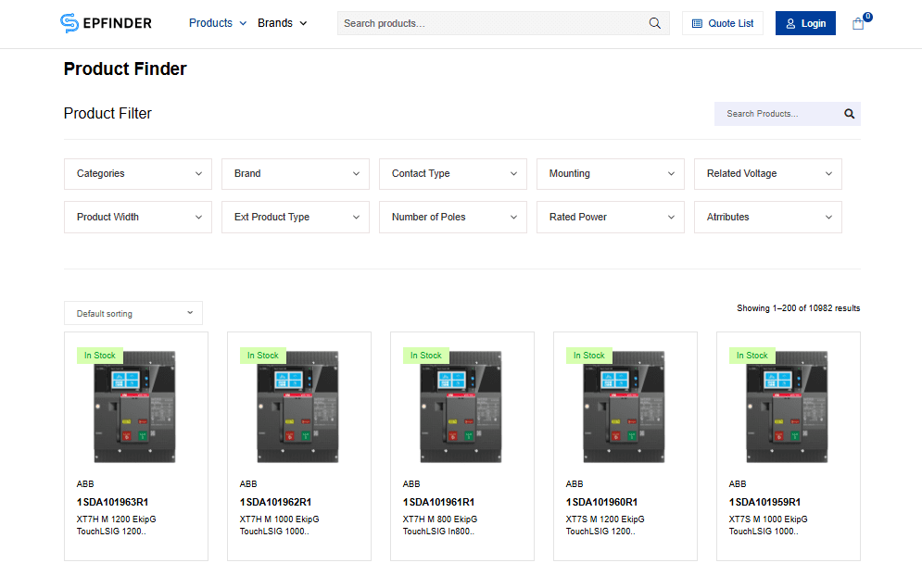Expand the Rated Power filter dropdown

(611, 218)
